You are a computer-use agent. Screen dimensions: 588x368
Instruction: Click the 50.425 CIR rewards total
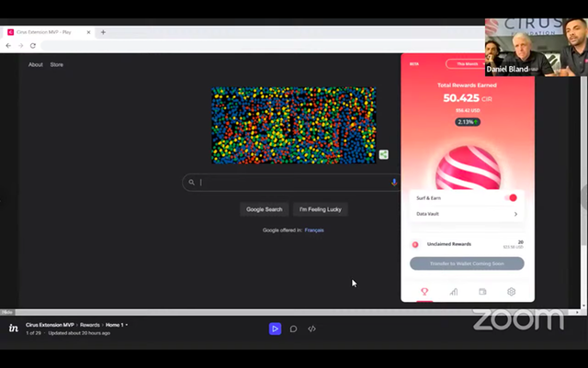pos(468,98)
